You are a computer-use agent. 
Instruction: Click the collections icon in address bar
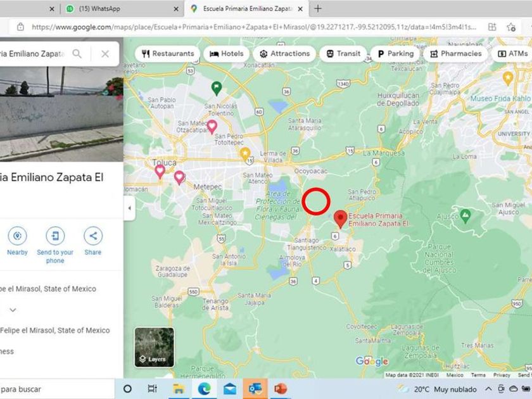point(492,27)
